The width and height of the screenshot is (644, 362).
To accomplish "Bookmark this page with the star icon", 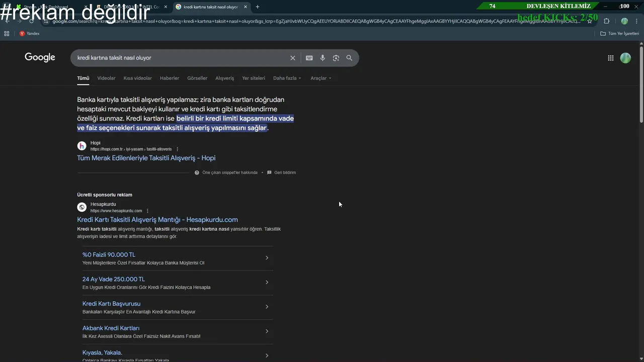I will click(x=590, y=21).
